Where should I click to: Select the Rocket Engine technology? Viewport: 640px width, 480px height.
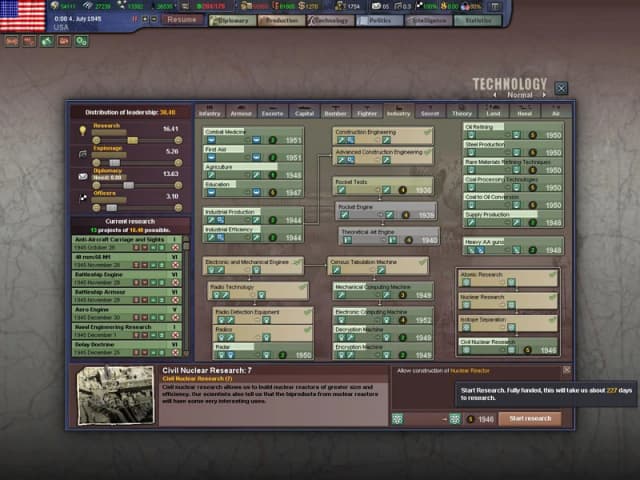pos(386,211)
